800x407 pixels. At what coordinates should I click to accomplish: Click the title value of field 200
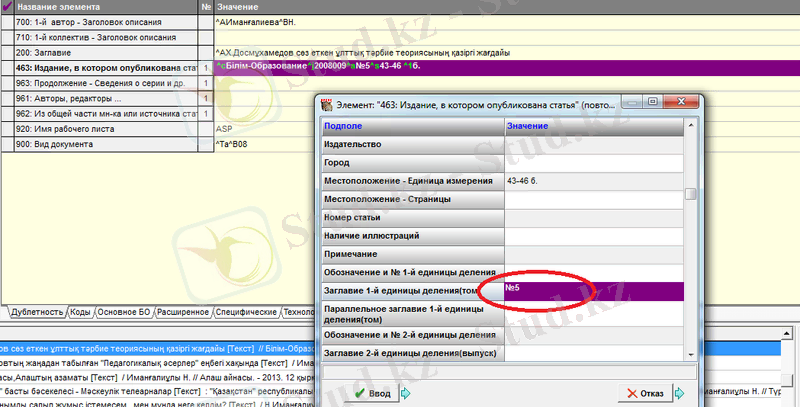(363, 53)
